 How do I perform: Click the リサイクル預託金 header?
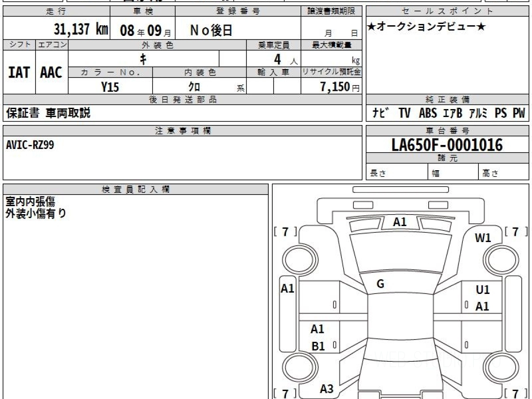pos(332,73)
